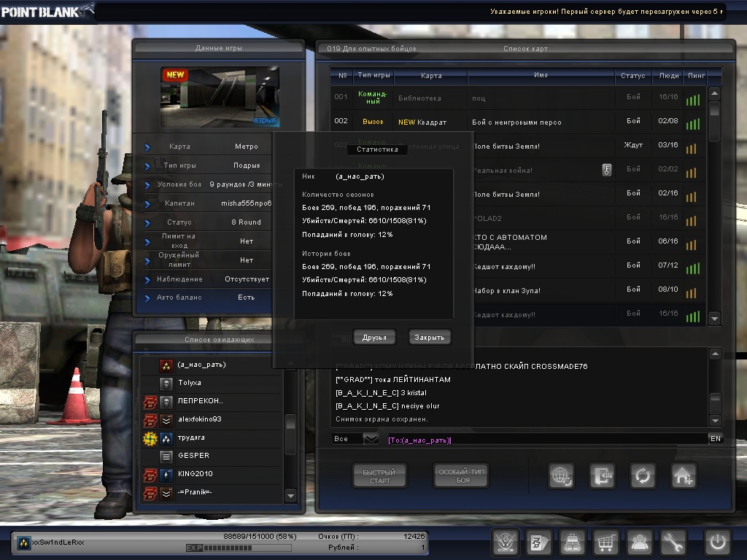Screen dimensions: 747x560
Task: Click rank icon next to GESPER
Action: click(x=166, y=456)
